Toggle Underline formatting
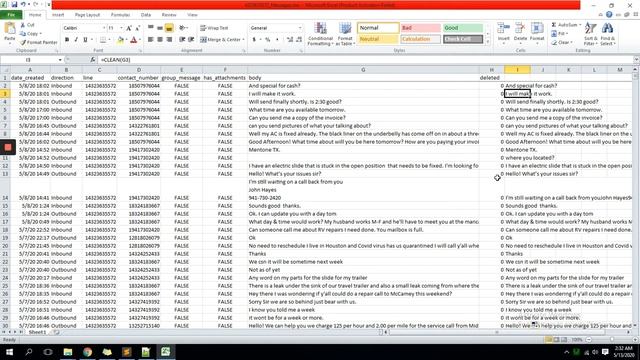This screenshot has height=360, width=640. pos(85,40)
